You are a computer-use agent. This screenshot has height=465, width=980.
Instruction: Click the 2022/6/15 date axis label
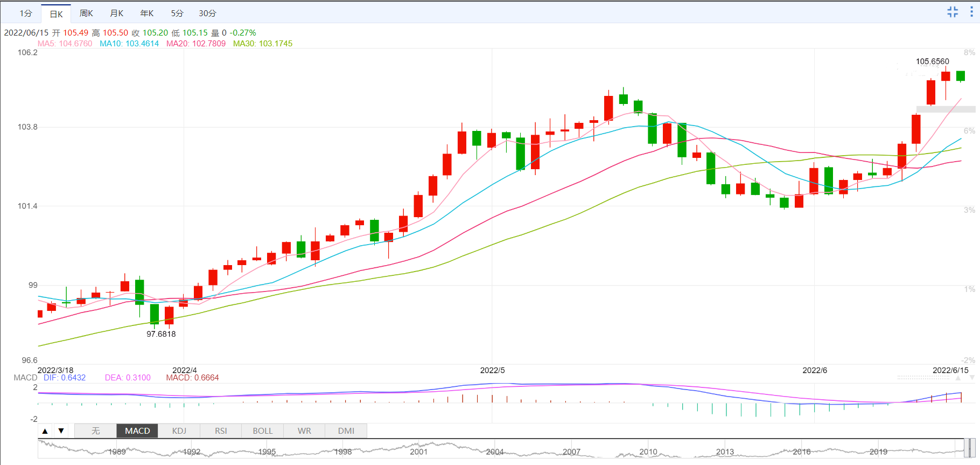[x=950, y=370]
